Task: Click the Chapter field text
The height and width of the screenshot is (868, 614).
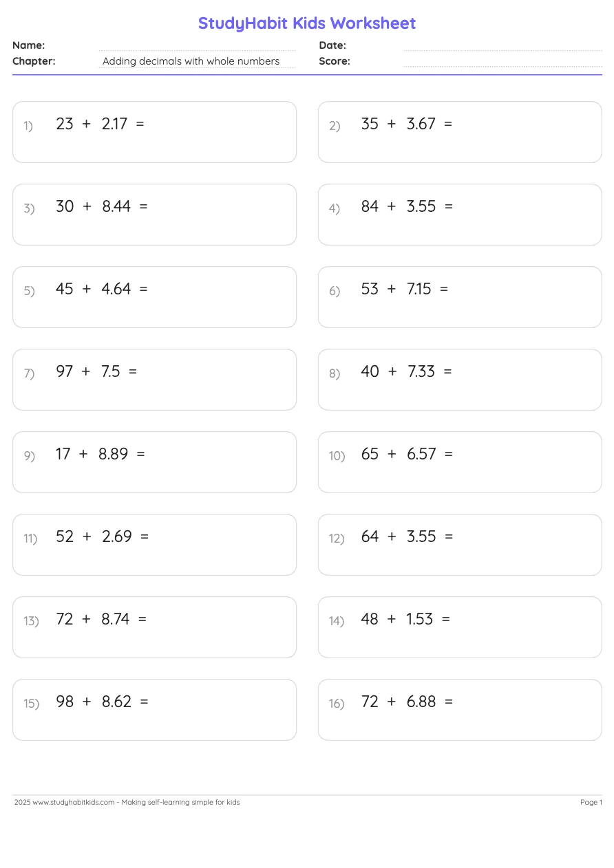Action: point(191,61)
